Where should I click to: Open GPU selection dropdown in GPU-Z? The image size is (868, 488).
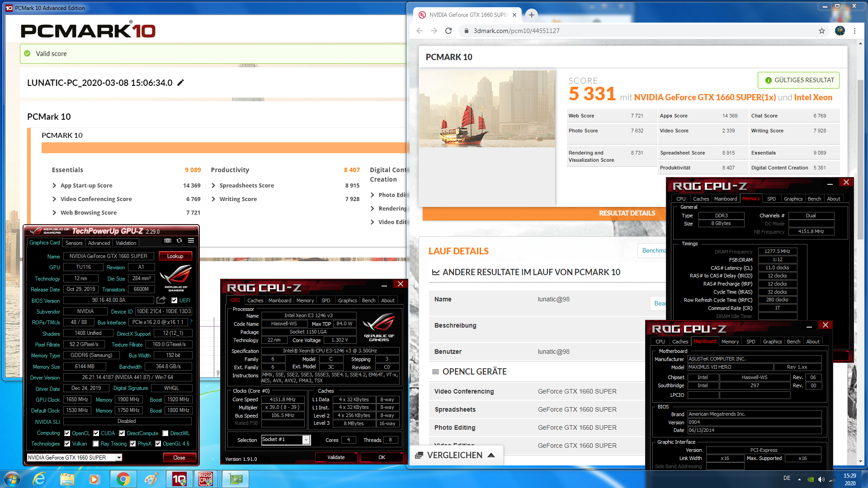[119, 458]
